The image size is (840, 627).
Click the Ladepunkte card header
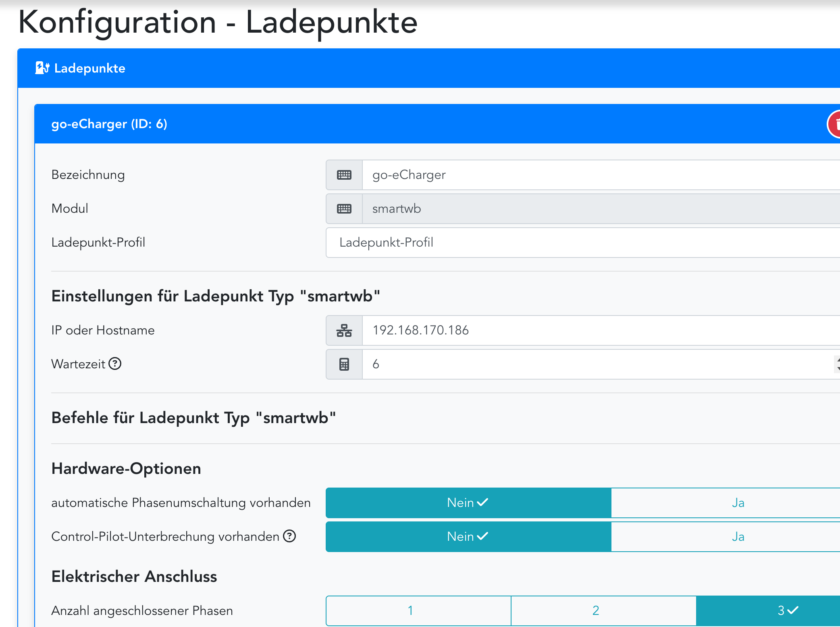tap(90, 69)
